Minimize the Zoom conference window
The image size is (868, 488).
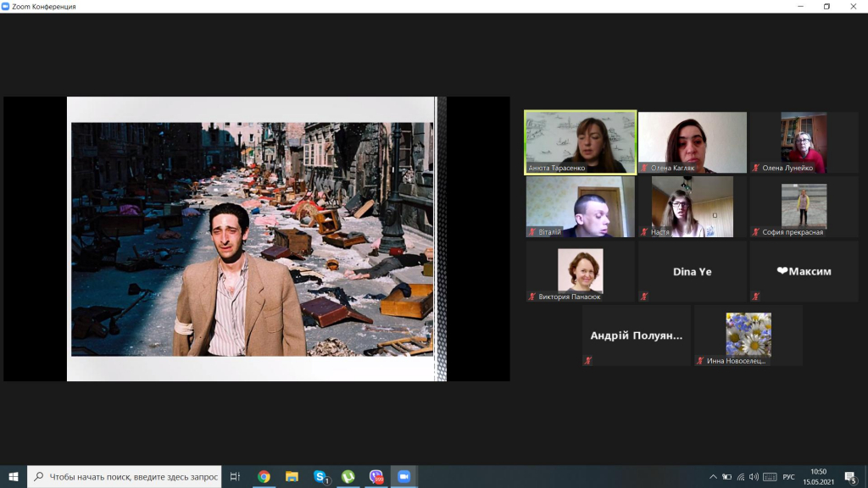[x=800, y=7]
